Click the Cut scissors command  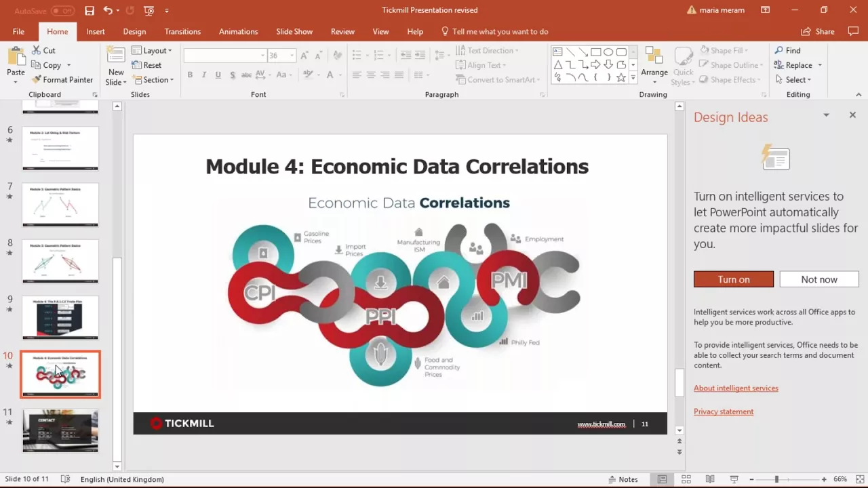tap(43, 50)
